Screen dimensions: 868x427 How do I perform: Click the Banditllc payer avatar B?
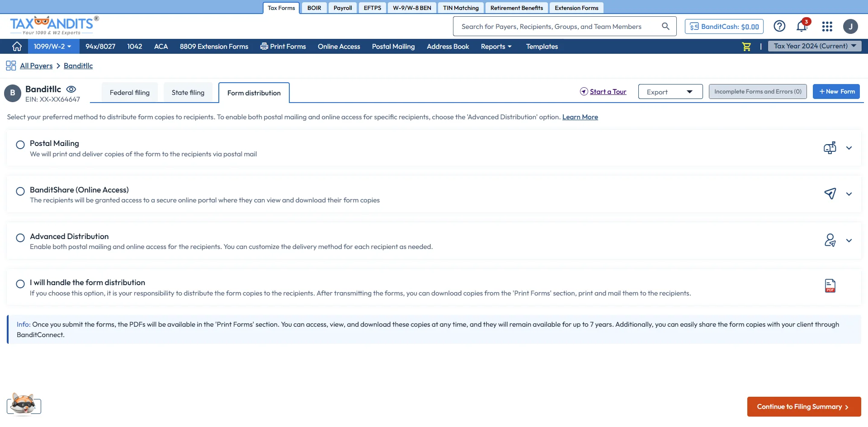[x=13, y=93]
